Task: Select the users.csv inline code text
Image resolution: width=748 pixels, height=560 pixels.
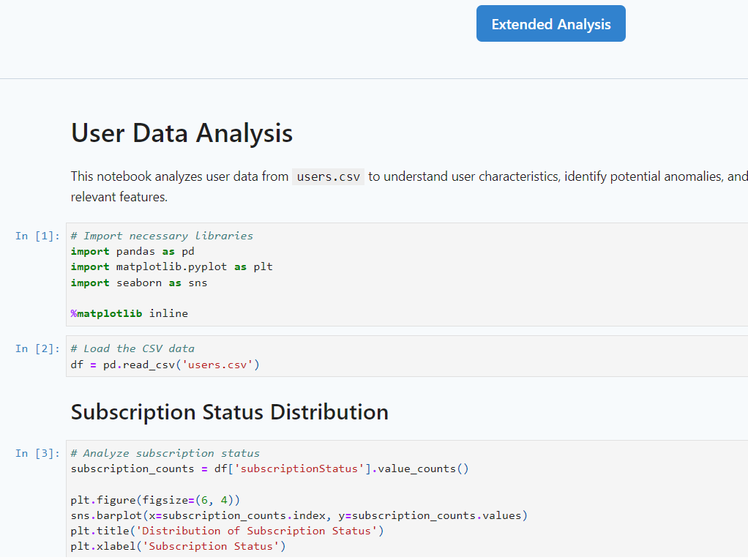Action: (328, 177)
